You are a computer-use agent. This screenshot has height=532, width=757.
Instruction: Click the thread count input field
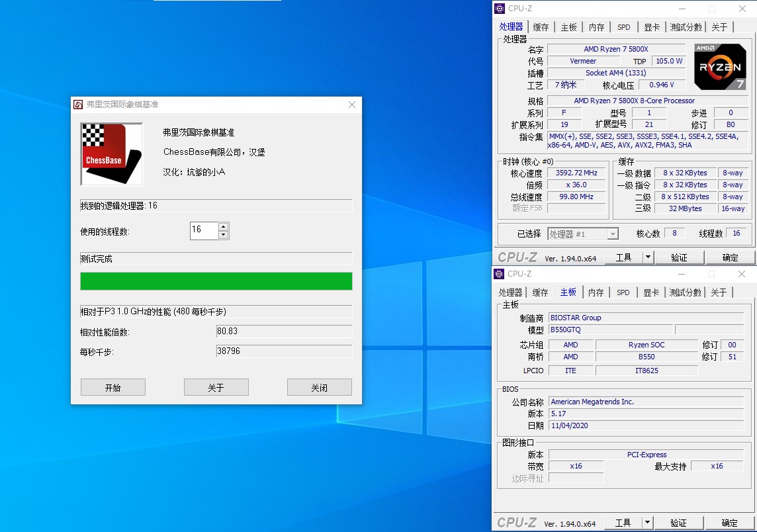204,231
